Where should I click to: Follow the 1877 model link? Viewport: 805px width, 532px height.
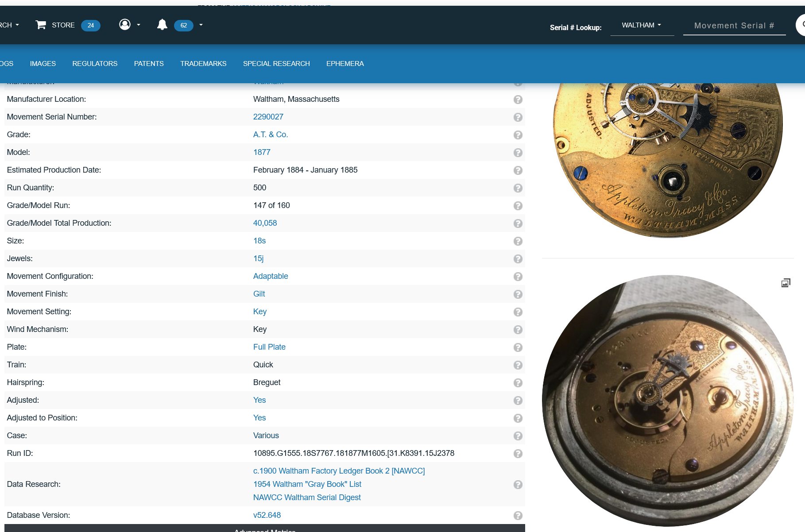[x=262, y=152]
